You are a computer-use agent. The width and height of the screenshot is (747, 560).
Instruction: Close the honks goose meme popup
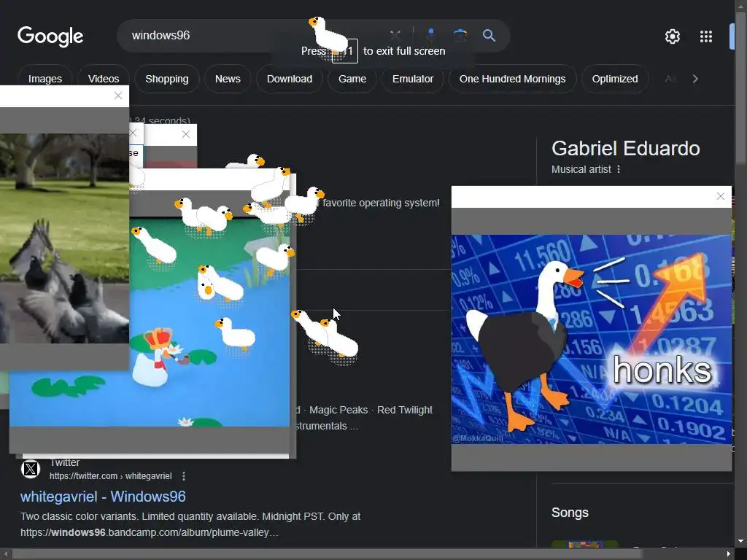pyautogui.click(x=720, y=196)
